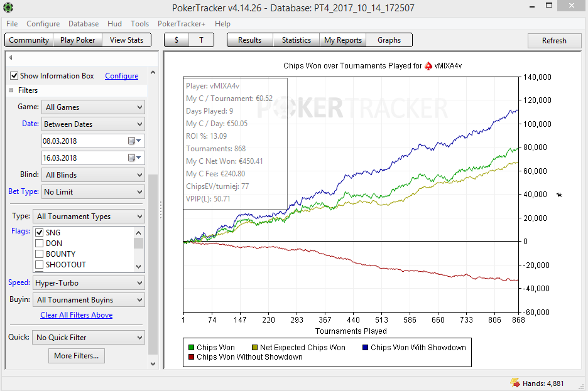
Task: Open the Speed dropdown Hyper-Turbo
Action: (x=89, y=283)
